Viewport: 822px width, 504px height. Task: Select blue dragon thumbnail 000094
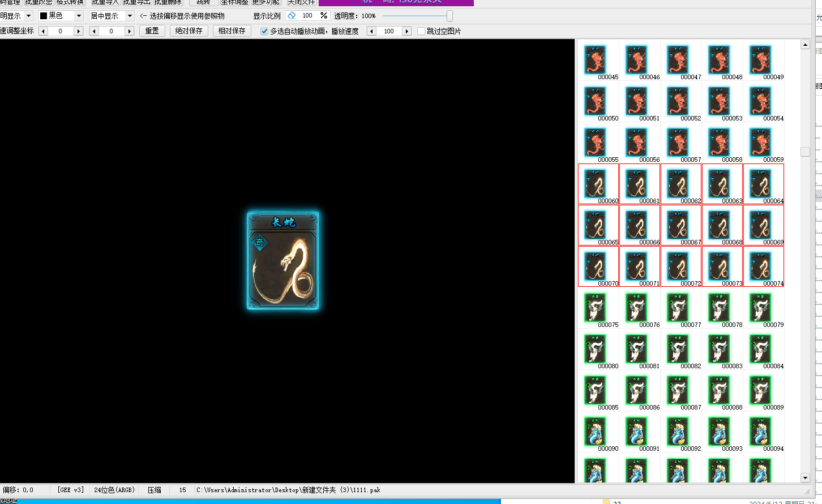coord(764,432)
